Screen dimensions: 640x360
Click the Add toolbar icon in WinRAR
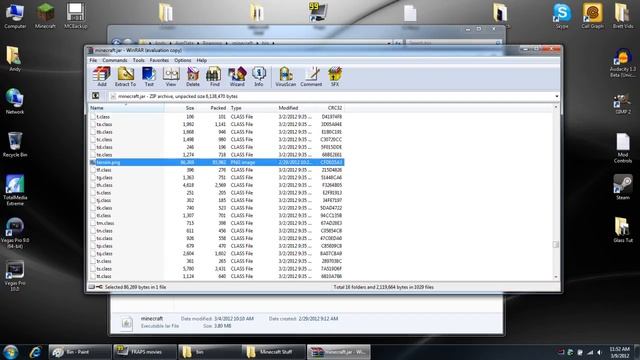(102, 76)
